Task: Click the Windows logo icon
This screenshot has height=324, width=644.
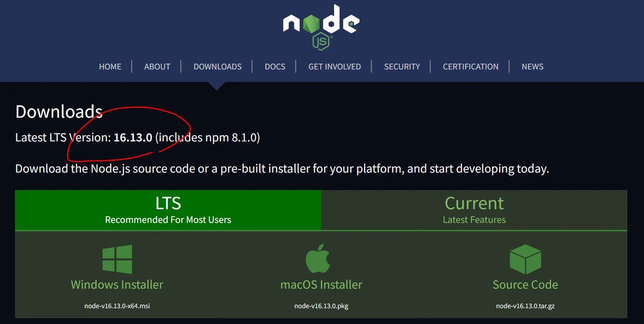Action: coord(117,259)
